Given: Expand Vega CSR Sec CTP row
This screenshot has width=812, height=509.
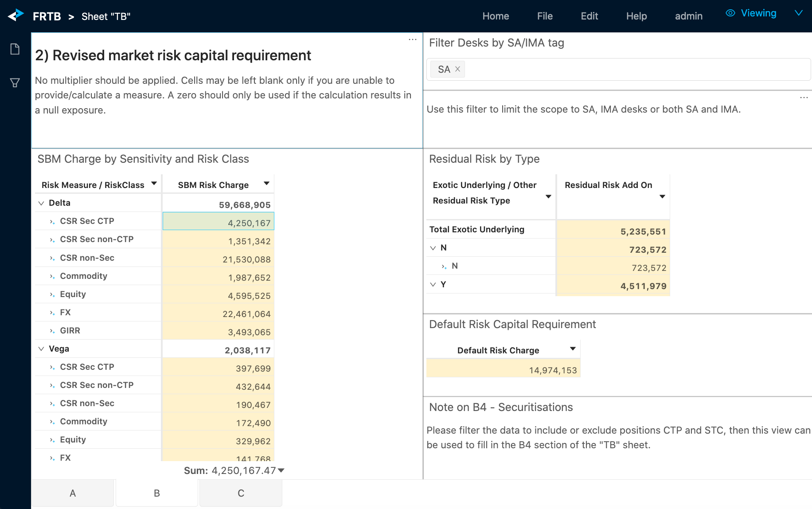Looking at the screenshot, I should [52, 367].
